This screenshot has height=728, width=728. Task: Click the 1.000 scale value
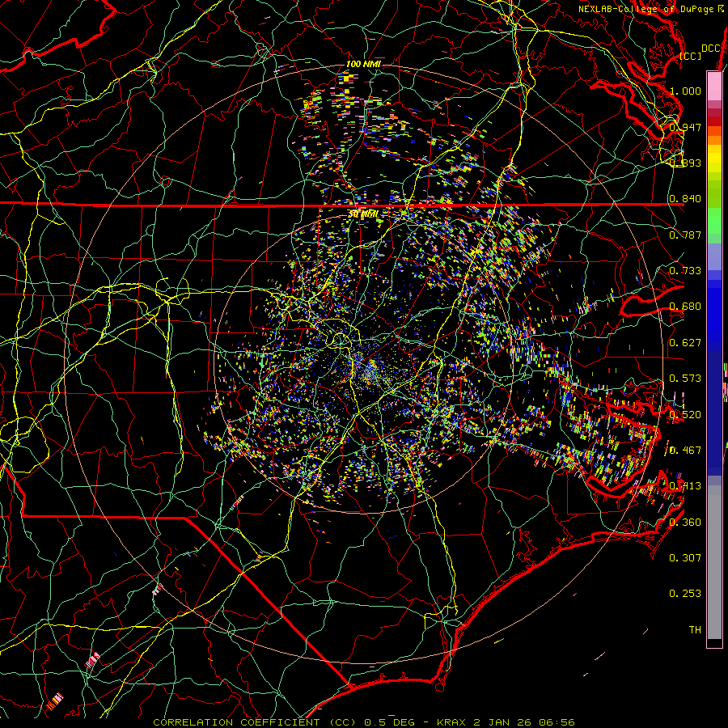click(x=685, y=91)
